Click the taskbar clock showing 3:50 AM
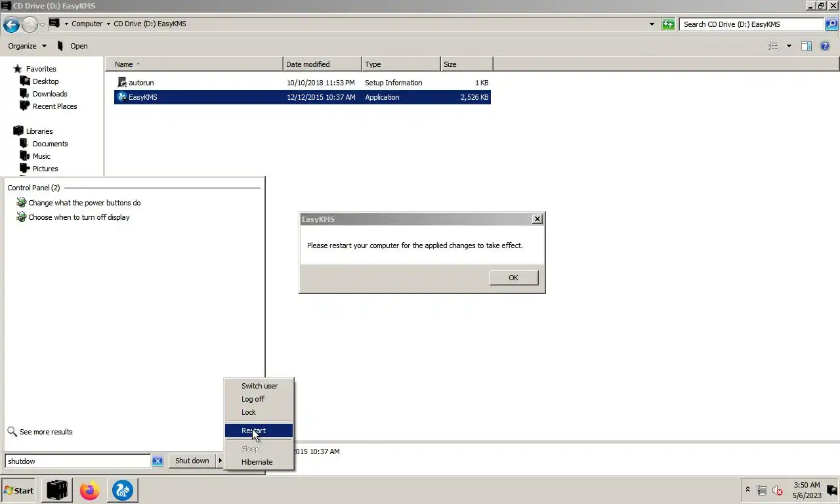 [807, 490]
